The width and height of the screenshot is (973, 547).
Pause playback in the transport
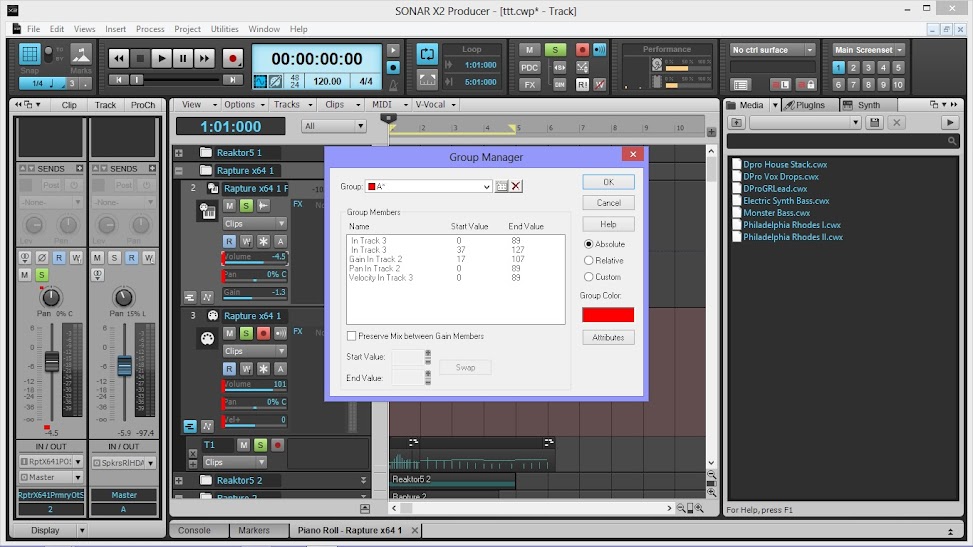click(x=182, y=58)
